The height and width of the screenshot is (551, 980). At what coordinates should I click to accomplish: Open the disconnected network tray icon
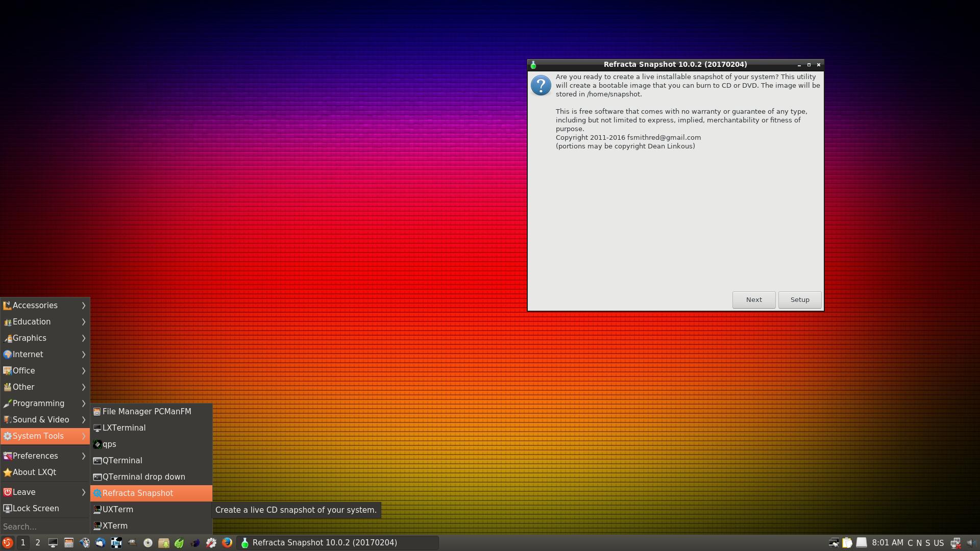point(955,543)
